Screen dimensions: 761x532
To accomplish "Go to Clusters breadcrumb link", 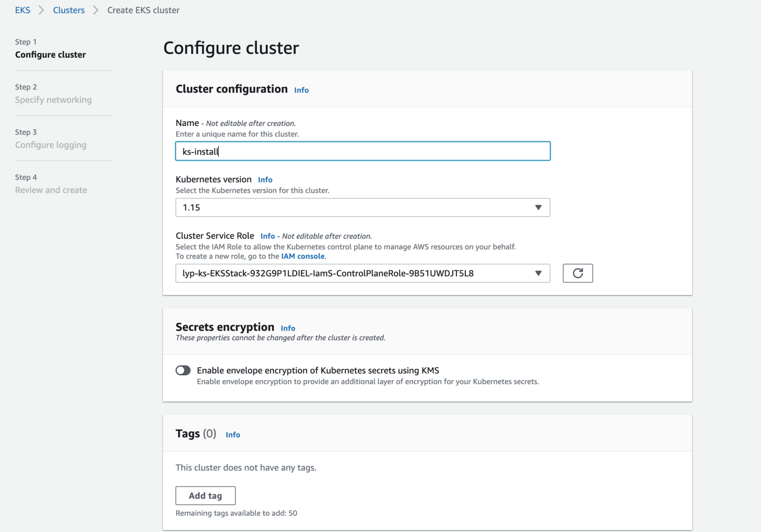I will pyautogui.click(x=68, y=10).
